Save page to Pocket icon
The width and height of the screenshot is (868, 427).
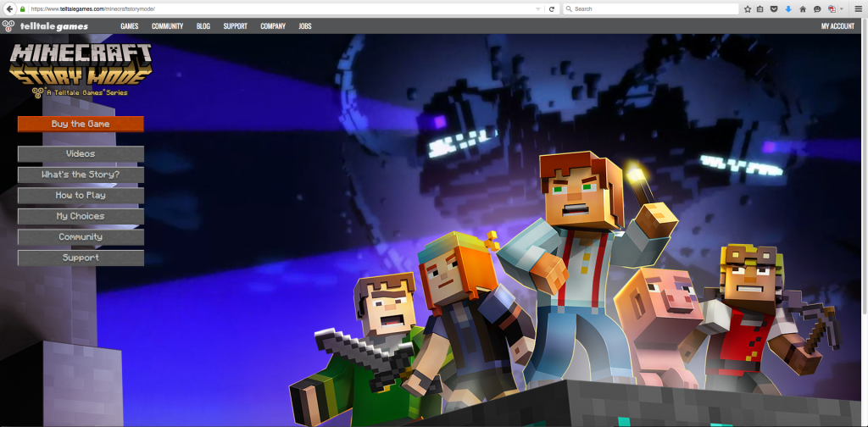tap(774, 9)
